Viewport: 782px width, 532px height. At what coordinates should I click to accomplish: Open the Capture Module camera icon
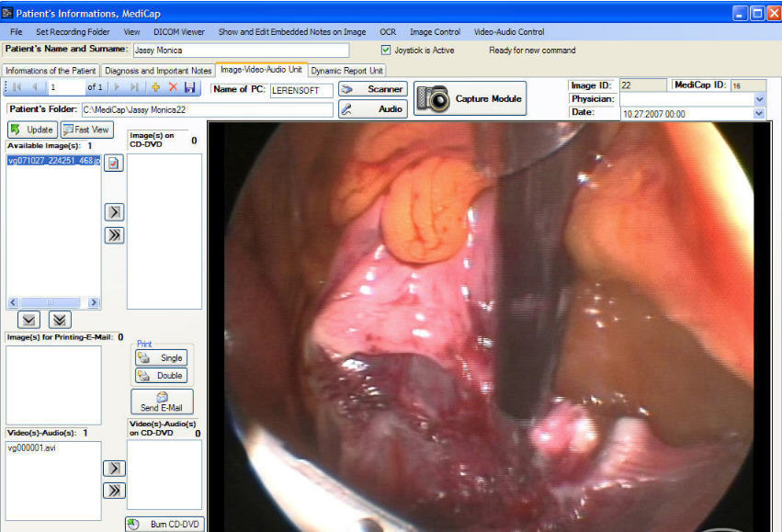click(x=431, y=98)
